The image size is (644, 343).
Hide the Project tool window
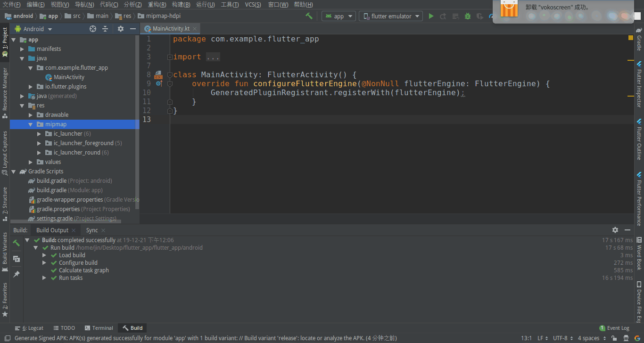(133, 29)
